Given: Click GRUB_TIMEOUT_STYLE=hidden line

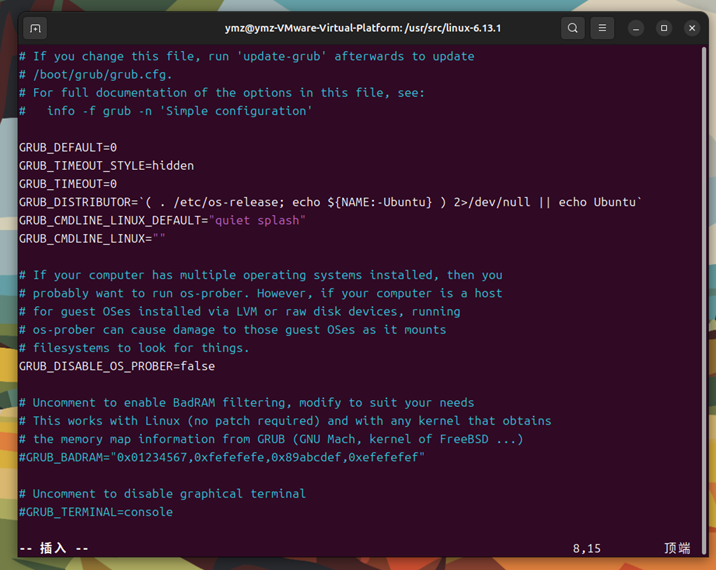Looking at the screenshot, I should click(x=106, y=166).
